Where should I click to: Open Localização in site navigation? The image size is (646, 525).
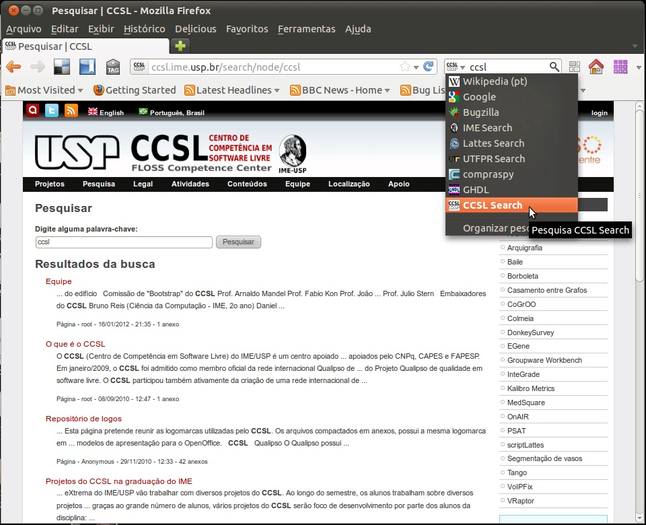coord(349,184)
